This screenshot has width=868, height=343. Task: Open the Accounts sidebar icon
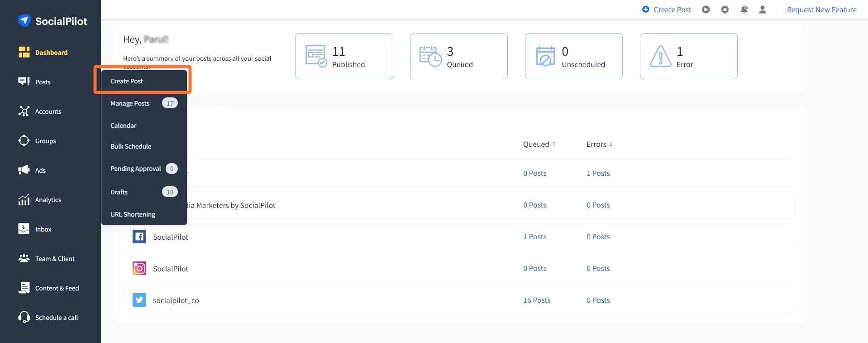click(24, 111)
